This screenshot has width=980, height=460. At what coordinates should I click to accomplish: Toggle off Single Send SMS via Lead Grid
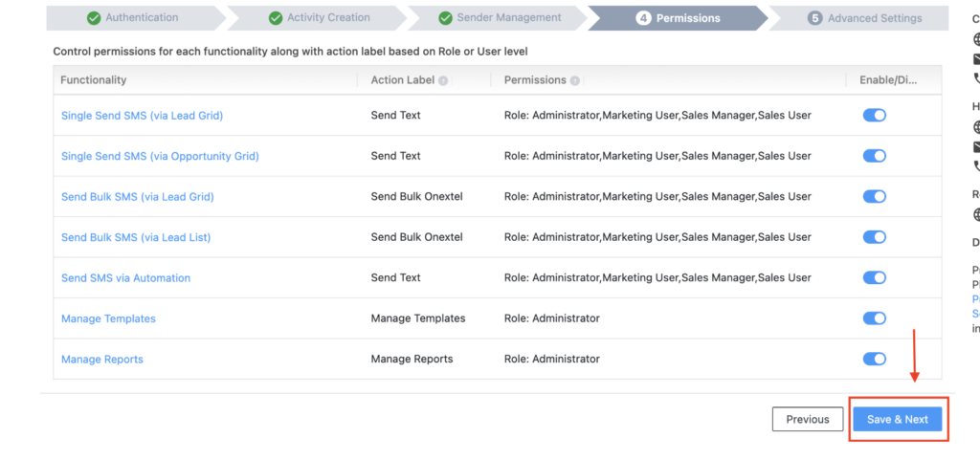[x=875, y=116]
